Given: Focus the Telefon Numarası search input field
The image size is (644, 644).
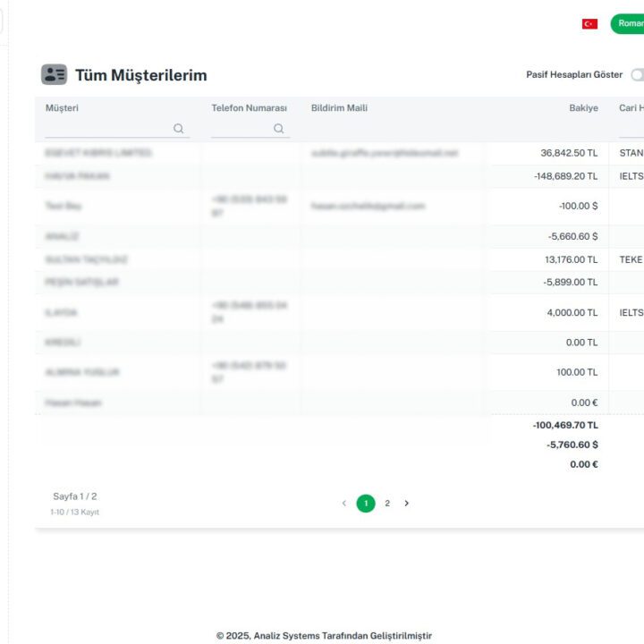Looking at the screenshot, I should click(241, 129).
